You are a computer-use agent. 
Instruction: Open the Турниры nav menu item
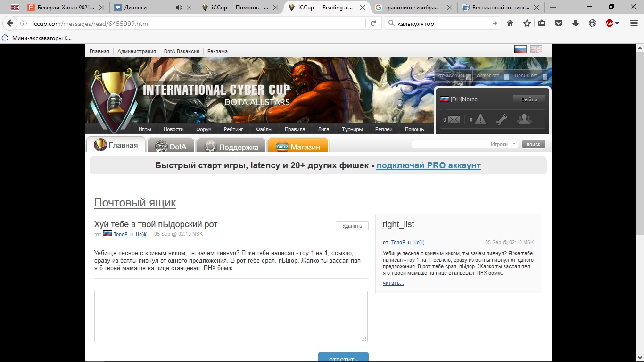(352, 129)
